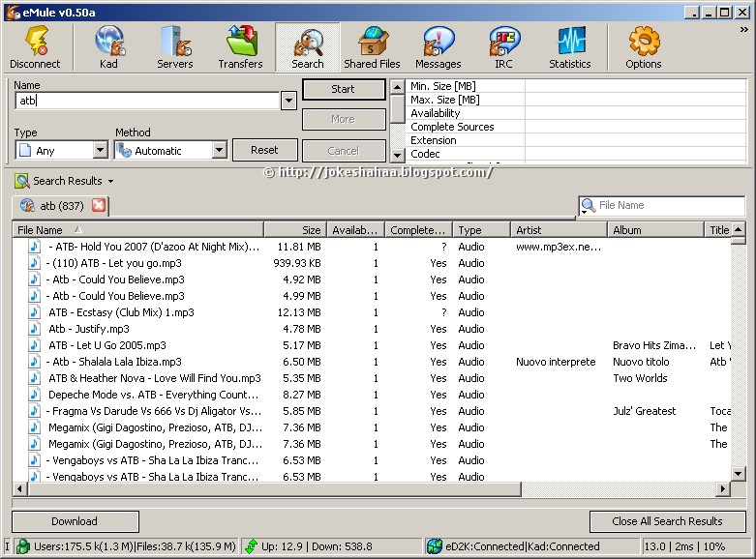Select Fragma Vs Darude Vs 666 result

[154, 411]
